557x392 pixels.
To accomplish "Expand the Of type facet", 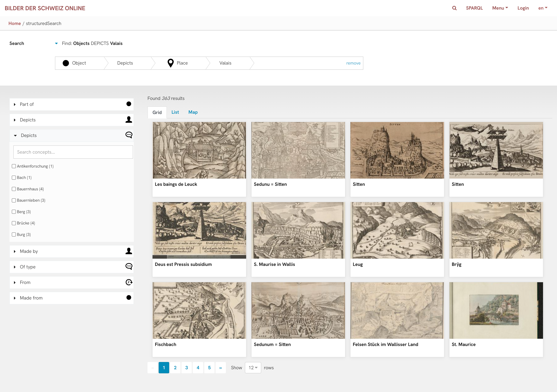I will point(72,267).
